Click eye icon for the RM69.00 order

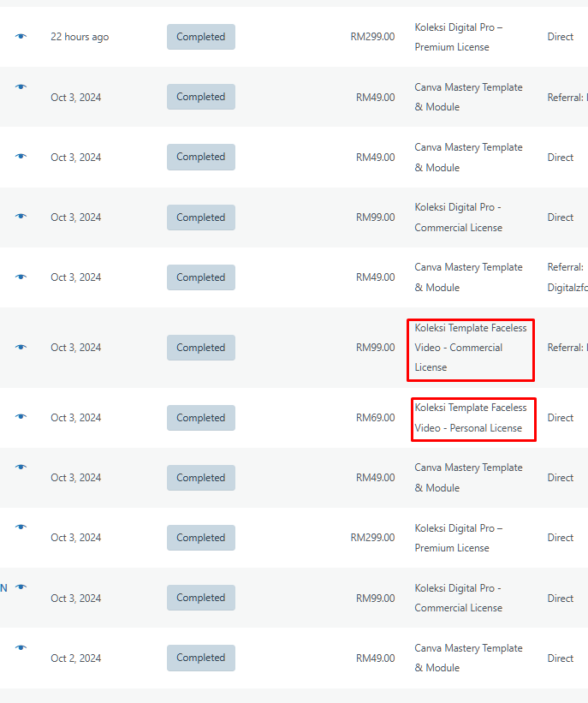pos(21,416)
